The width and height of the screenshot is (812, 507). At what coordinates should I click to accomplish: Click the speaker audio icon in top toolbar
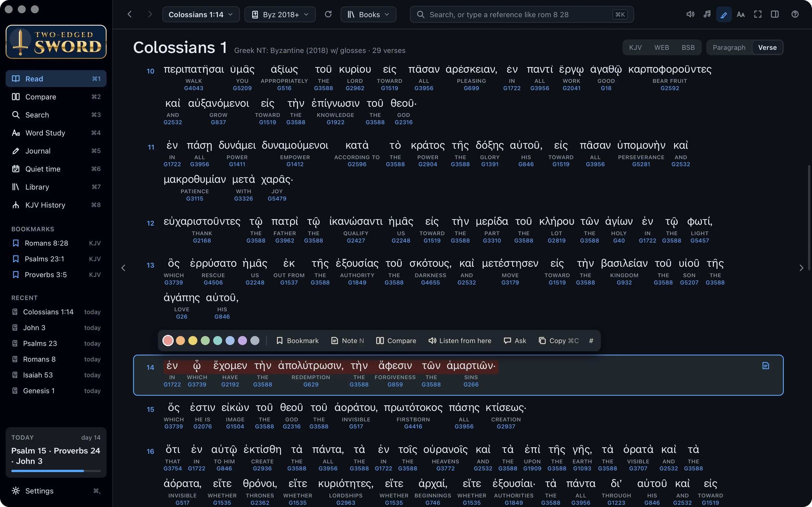coord(690,14)
